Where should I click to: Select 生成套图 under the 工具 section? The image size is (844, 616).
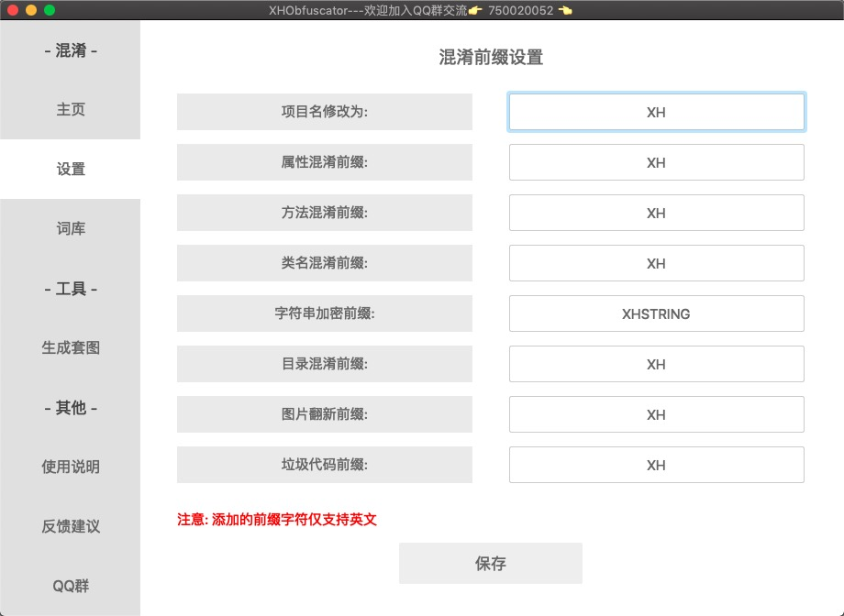[69, 347]
